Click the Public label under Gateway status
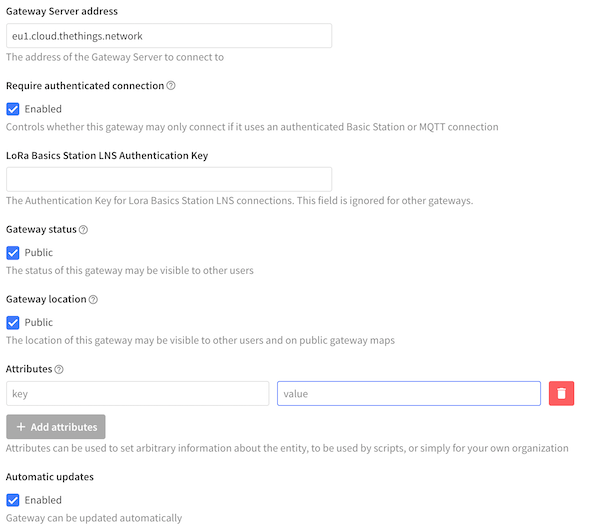 [x=39, y=253]
